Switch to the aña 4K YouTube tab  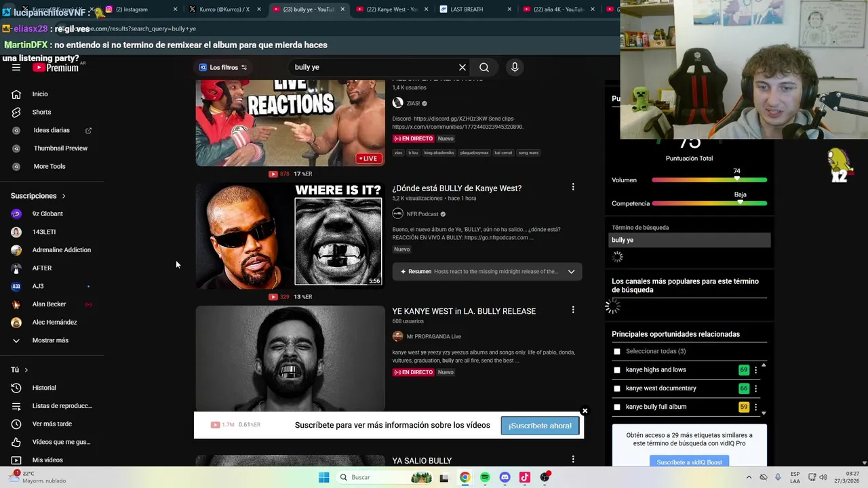click(558, 9)
